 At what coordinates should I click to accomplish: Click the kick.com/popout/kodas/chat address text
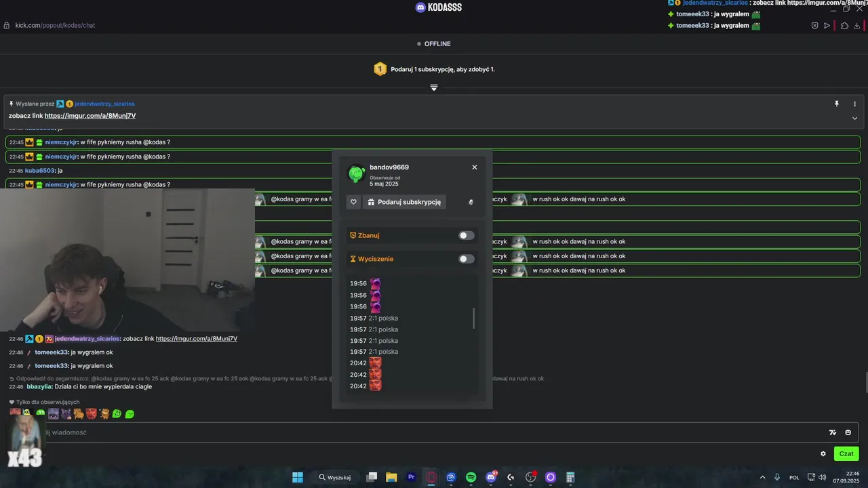pyautogui.click(x=55, y=26)
